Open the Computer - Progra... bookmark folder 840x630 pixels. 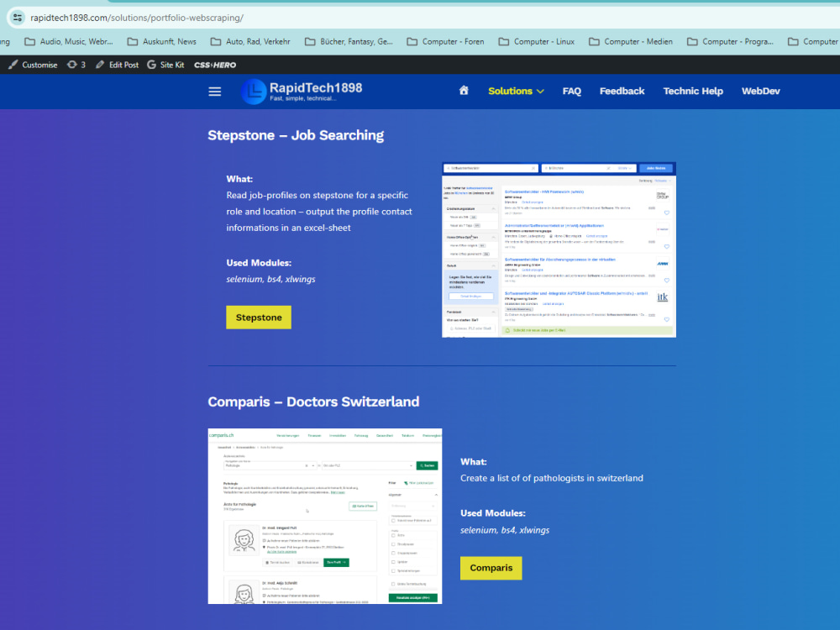[x=731, y=42]
